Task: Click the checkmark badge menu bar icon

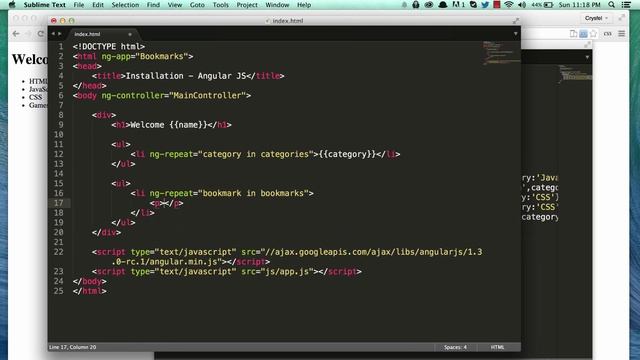Action: pos(473,5)
